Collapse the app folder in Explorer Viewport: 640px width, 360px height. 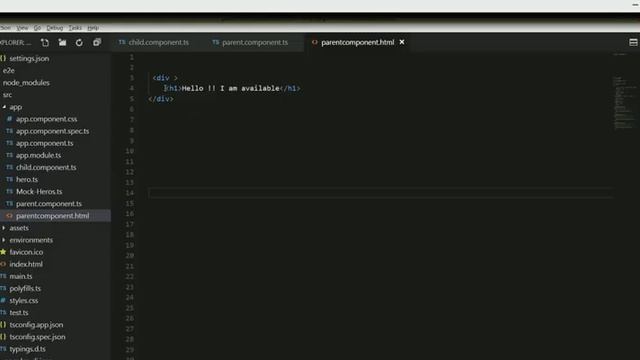(4, 107)
